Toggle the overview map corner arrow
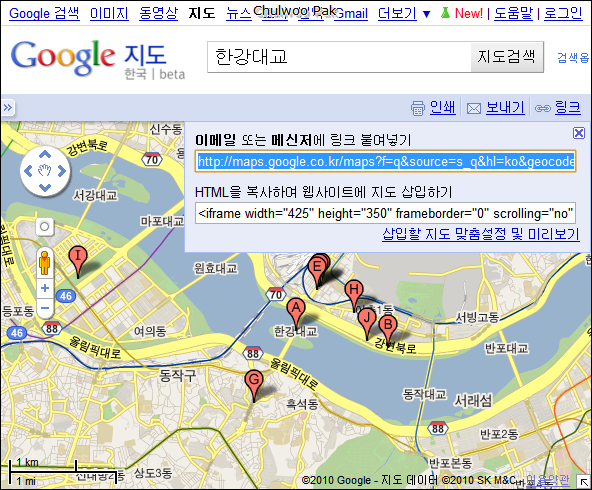This screenshot has width=592, height=490. (584, 482)
